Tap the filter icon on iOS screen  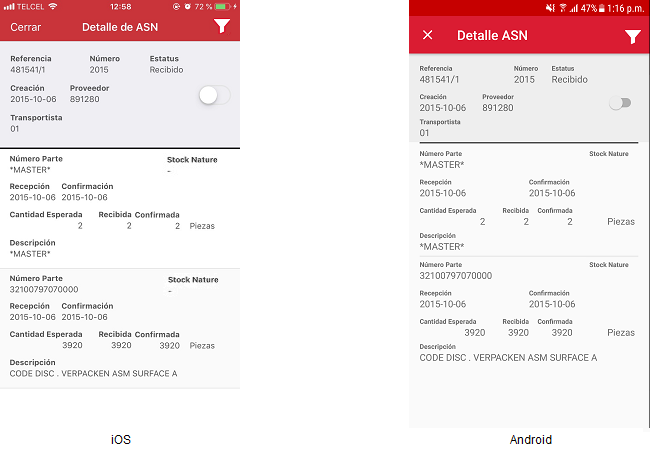(222, 27)
